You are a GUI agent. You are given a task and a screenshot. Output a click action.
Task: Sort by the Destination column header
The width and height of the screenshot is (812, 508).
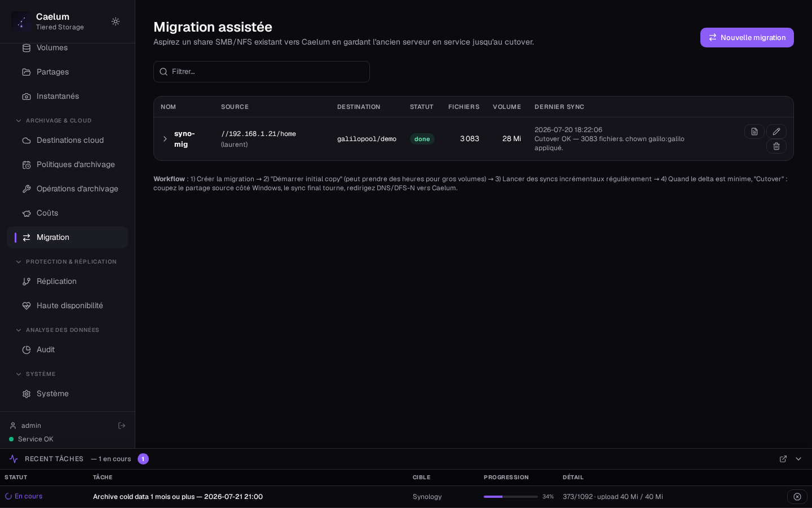(359, 107)
